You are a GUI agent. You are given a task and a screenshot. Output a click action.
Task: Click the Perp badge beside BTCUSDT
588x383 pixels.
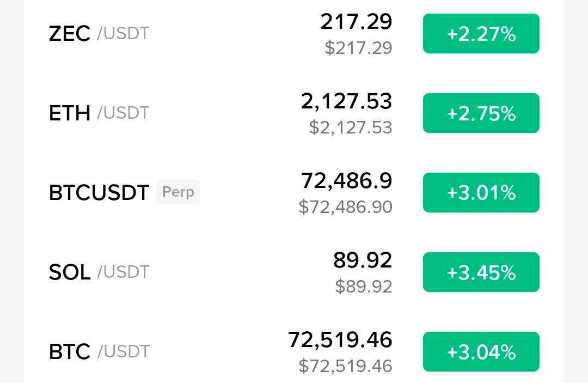[x=178, y=192]
